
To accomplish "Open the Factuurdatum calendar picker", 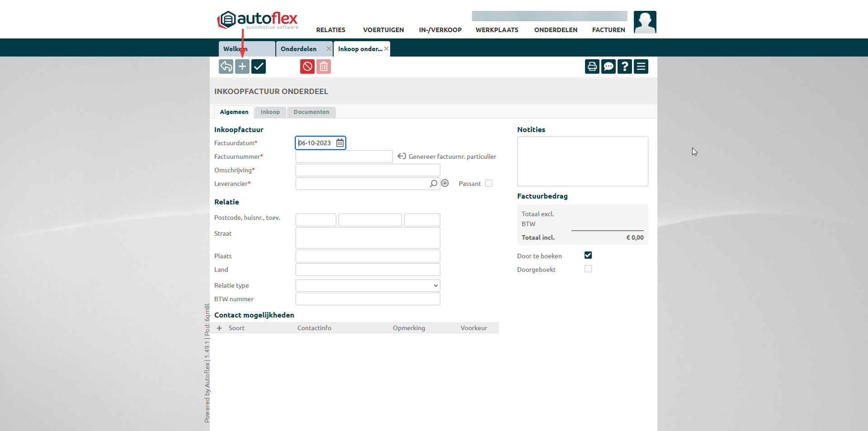I will coord(340,143).
